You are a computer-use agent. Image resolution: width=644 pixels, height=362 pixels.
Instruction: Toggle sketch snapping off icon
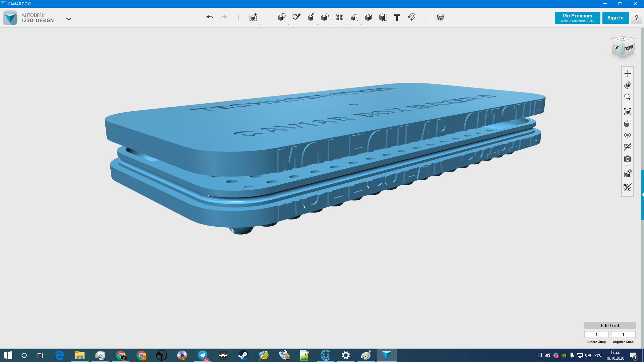click(x=628, y=187)
